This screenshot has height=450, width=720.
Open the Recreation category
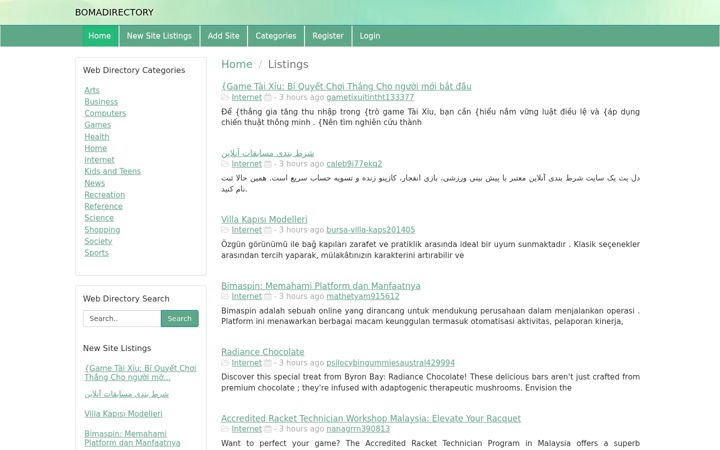[105, 194]
